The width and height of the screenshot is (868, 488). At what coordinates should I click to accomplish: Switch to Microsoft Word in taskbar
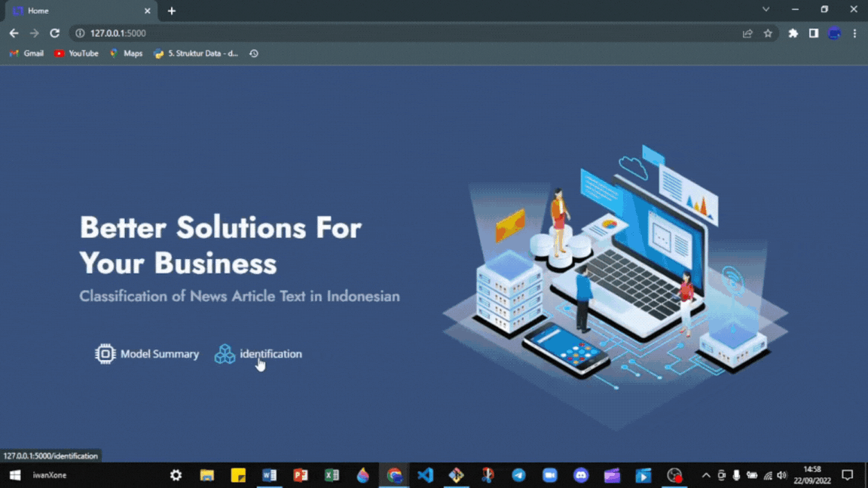point(270,475)
